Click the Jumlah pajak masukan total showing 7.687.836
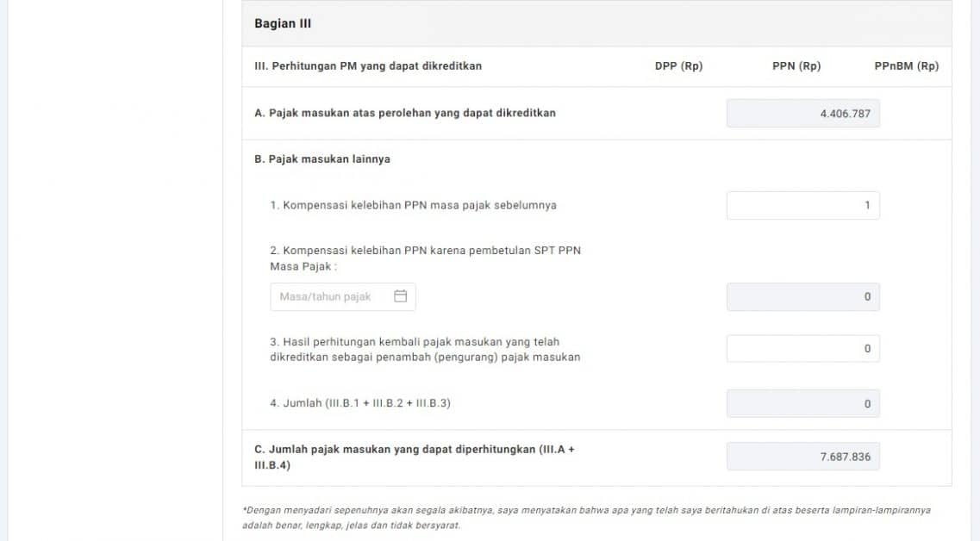980x541 pixels. click(802, 457)
